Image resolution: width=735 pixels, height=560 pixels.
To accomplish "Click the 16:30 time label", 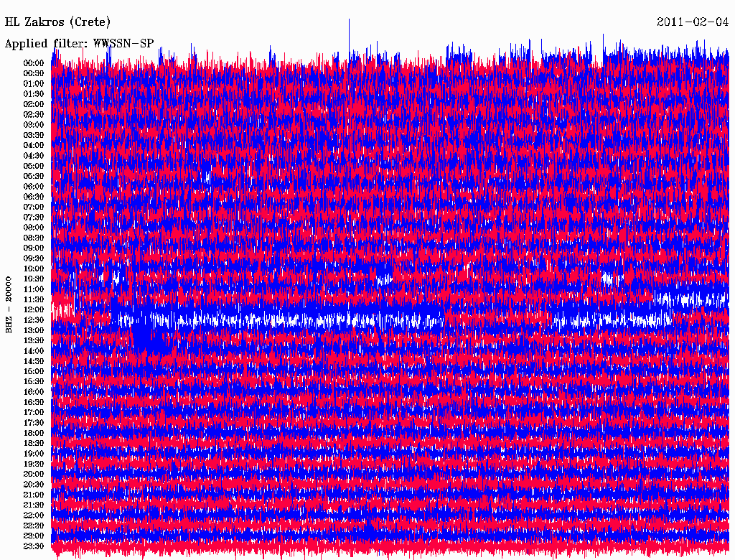I will click(x=34, y=403).
